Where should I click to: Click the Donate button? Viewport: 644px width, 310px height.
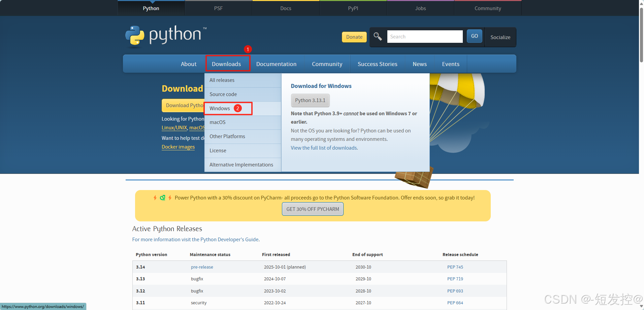coord(354,37)
